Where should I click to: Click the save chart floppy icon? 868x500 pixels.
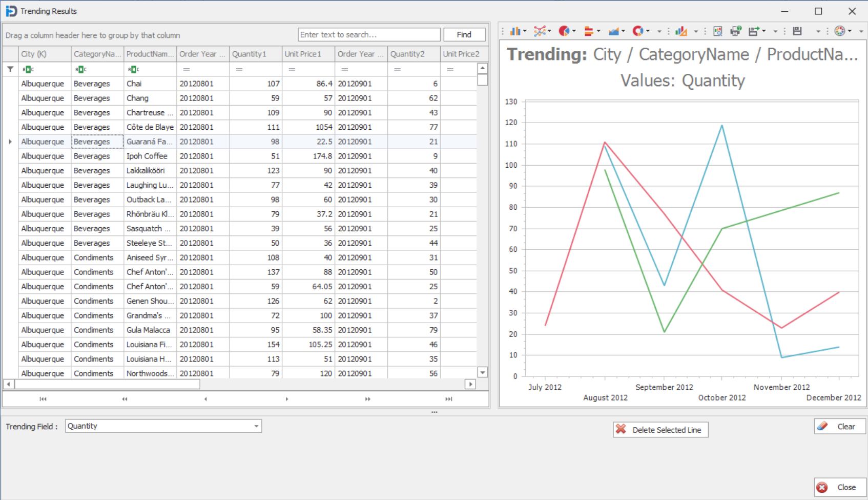point(797,31)
